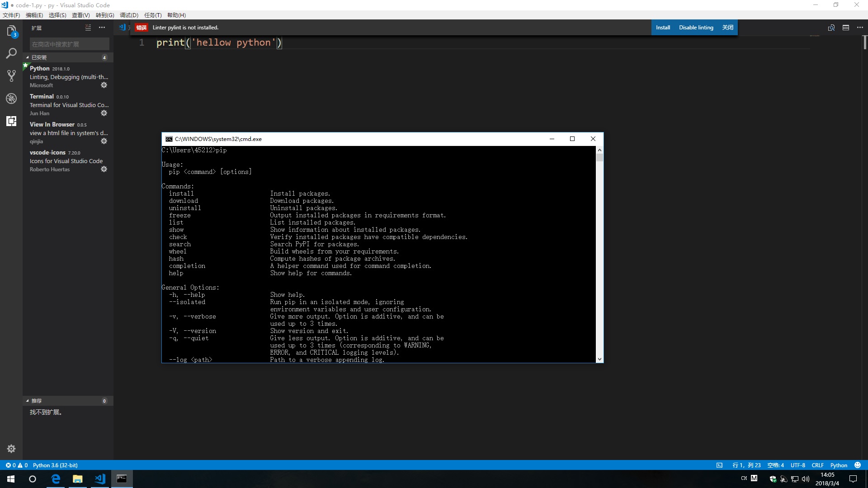The height and width of the screenshot is (488, 868).
Task: Click line and column indicator in status bar
Action: click(x=746, y=465)
